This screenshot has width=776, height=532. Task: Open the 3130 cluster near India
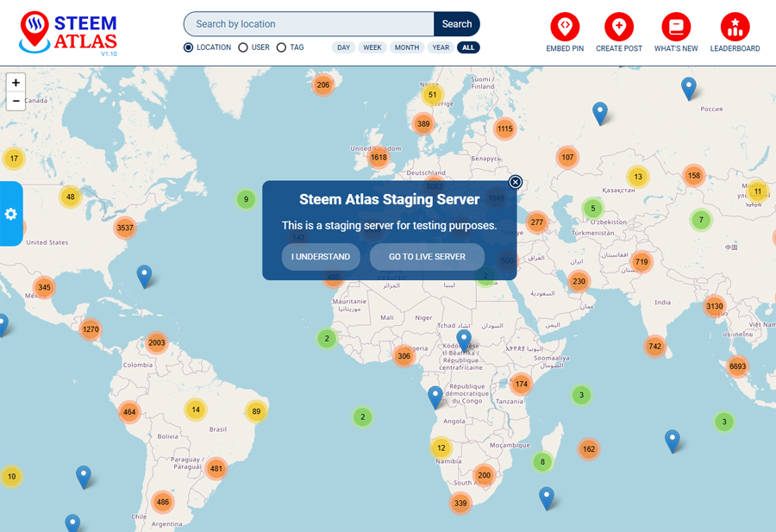715,306
